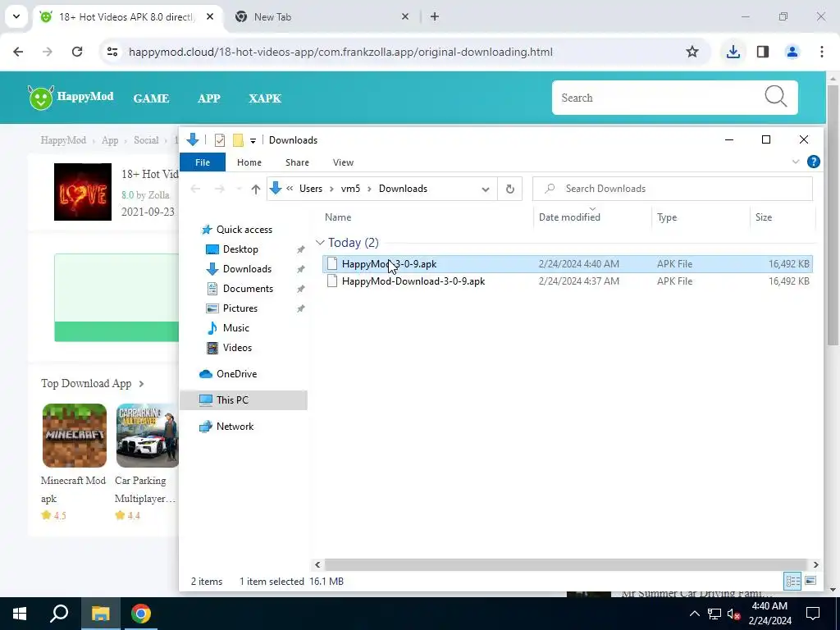Follow the Social breadcrumb link

pyautogui.click(x=146, y=140)
